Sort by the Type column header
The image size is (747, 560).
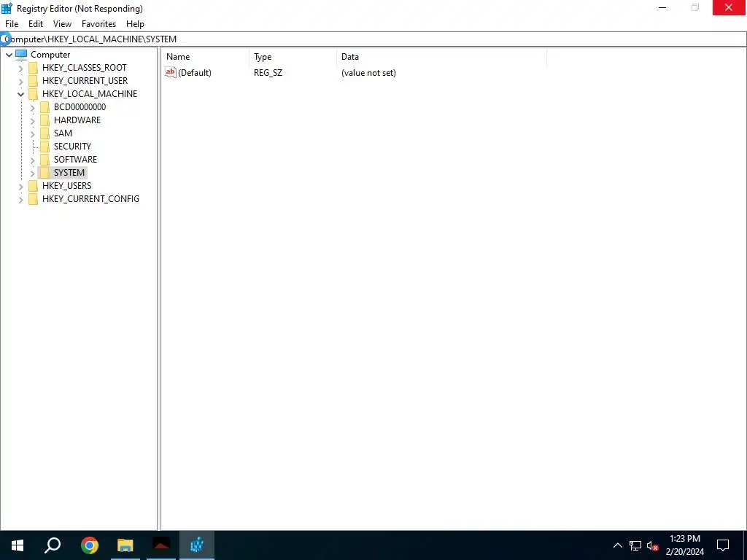(x=293, y=57)
